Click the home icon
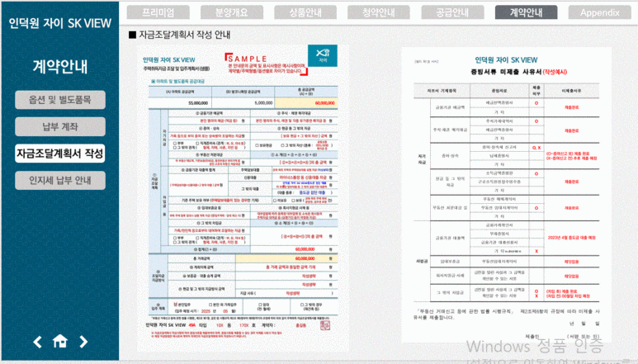Image resolution: width=638 pixels, height=364 pixels. click(60, 341)
